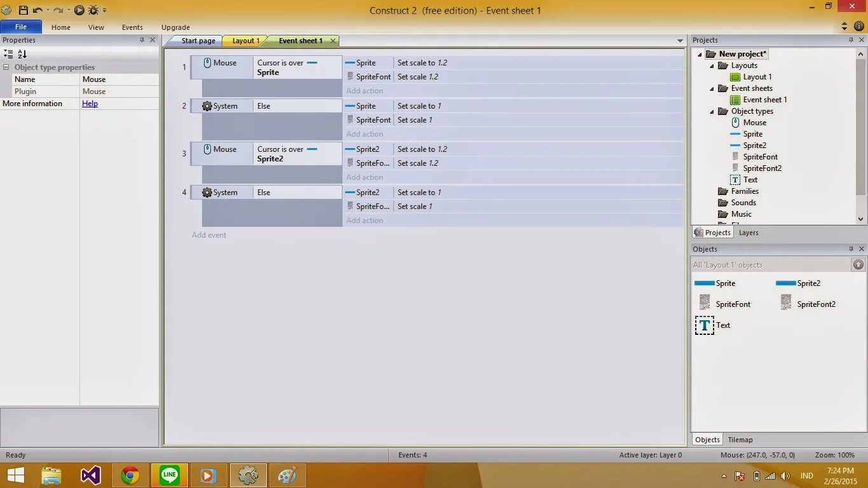The image size is (868, 488).
Task: Redo using the quick access toolbar arrow
Action: 58,10
